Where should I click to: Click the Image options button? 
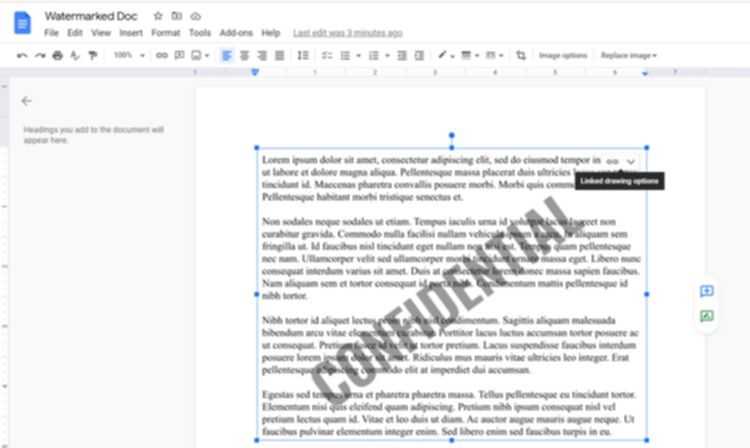[x=563, y=55]
